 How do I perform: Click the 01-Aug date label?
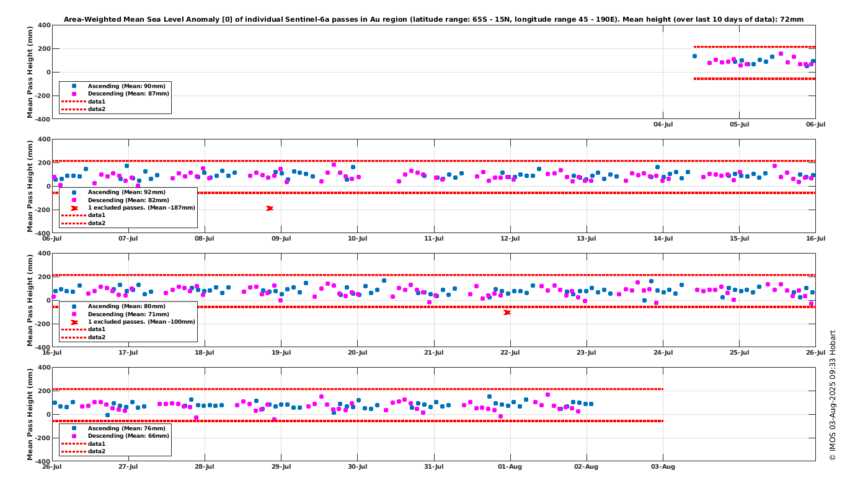pos(510,467)
